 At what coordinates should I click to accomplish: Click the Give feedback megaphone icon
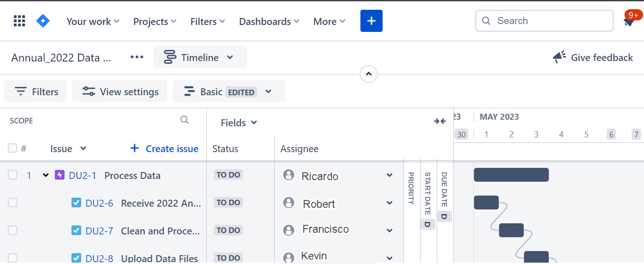pos(559,57)
